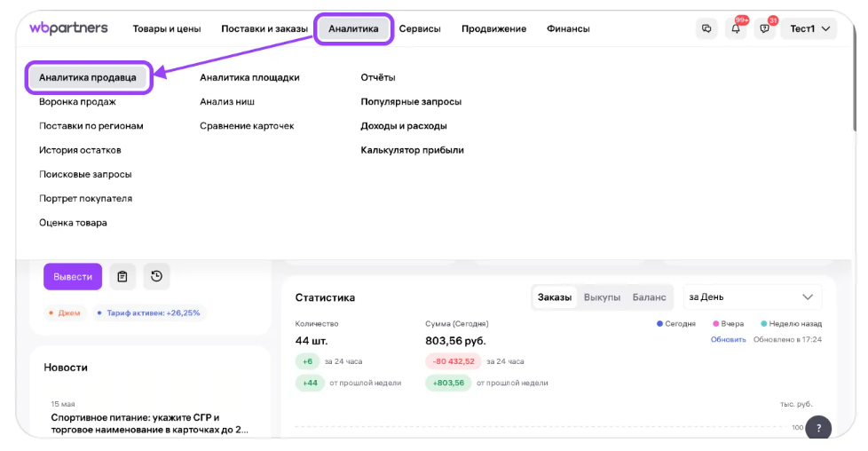Click the question mark help button

818,428
